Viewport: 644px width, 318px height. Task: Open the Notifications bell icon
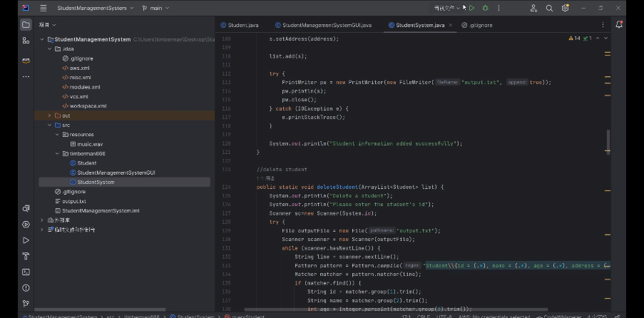point(619,24)
